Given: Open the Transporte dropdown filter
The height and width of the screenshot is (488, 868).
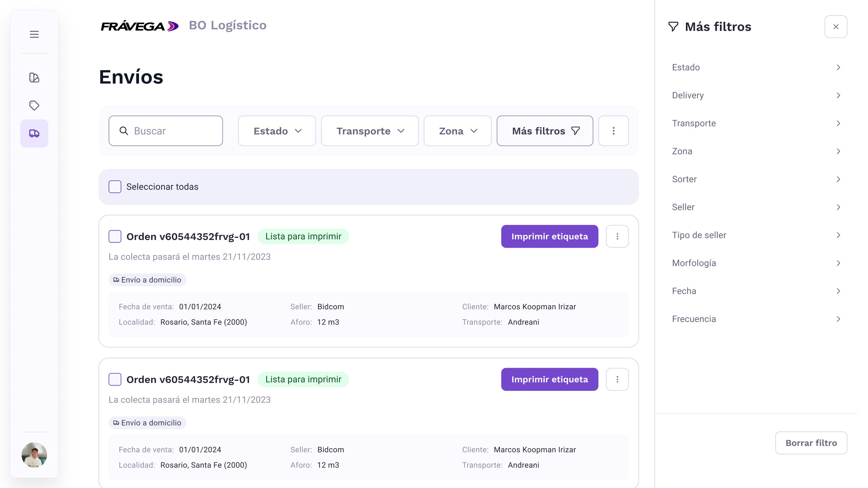Looking at the screenshot, I should click(x=370, y=131).
